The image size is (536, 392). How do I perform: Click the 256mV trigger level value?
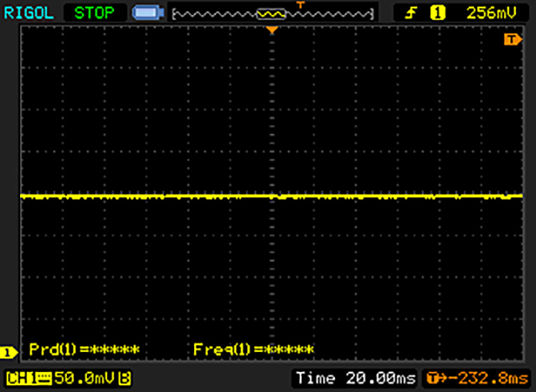click(492, 13)
